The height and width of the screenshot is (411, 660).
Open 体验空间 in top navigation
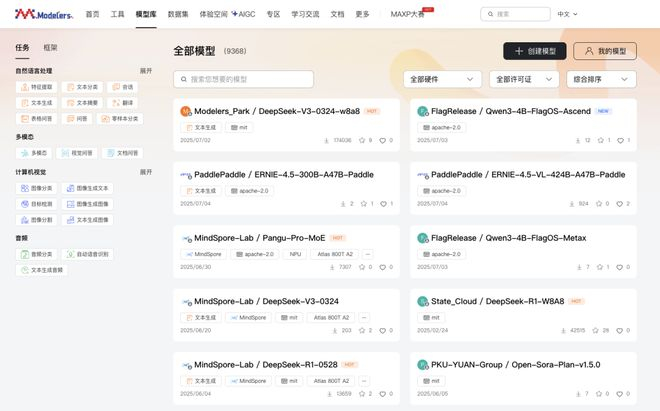tap(213, 14)
